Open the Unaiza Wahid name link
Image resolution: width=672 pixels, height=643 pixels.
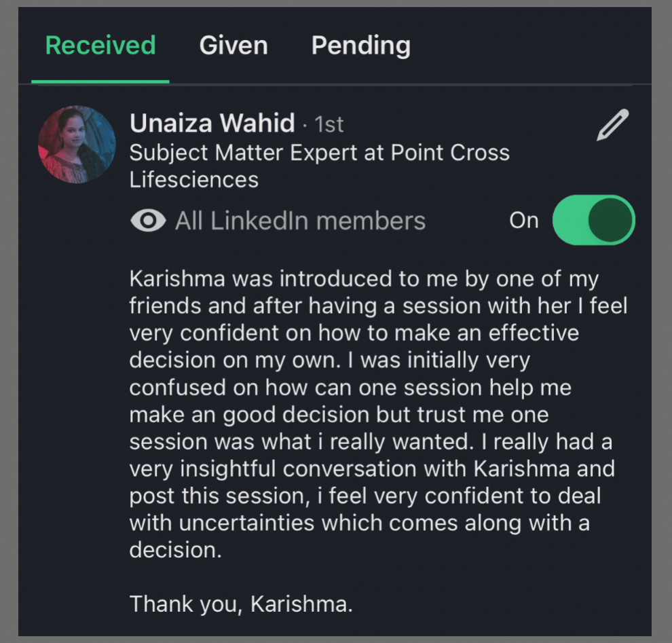212,124
